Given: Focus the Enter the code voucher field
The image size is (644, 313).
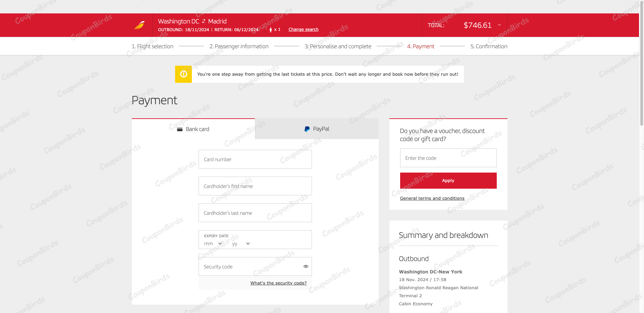Looking at the screenshot, I should pyautogui.click(x=448, y=158).
